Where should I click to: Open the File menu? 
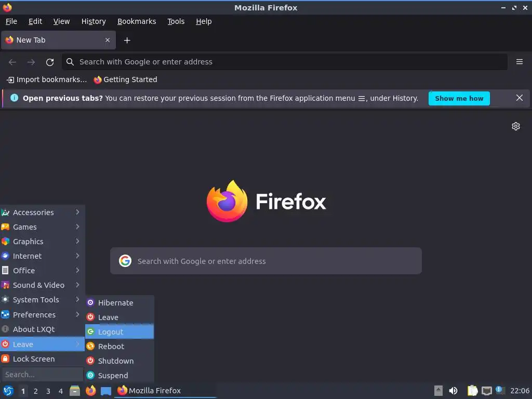point(11,21)
